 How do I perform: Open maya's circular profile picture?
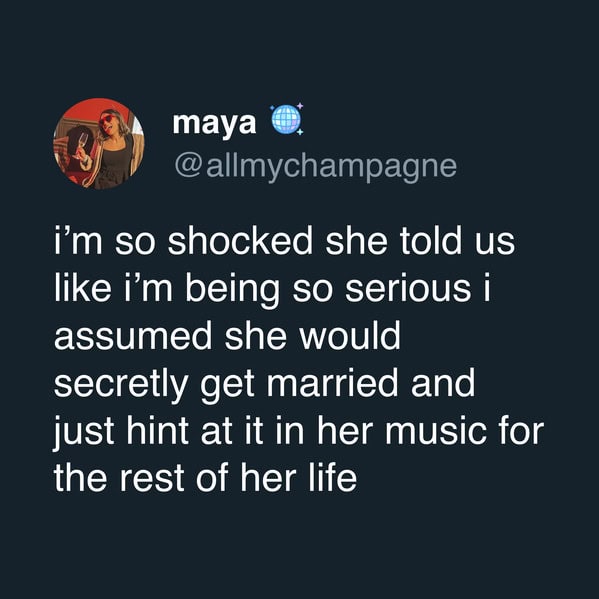coord(99,144)
